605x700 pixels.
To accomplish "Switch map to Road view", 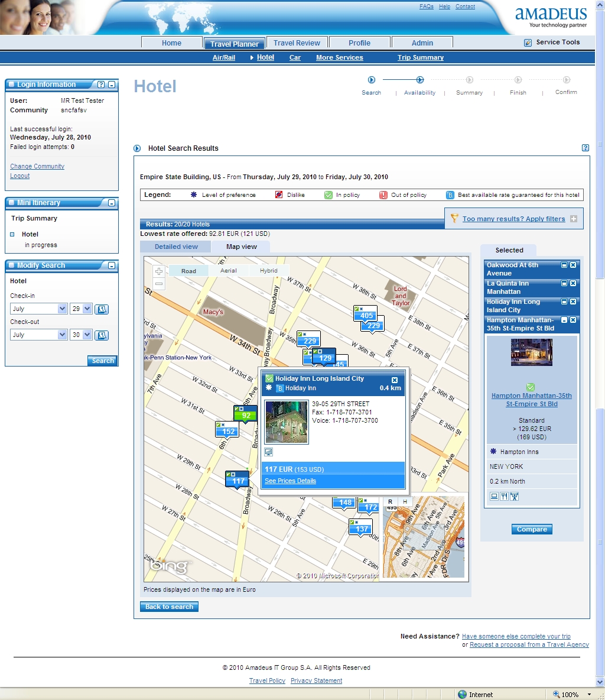I will click(188, 271).
